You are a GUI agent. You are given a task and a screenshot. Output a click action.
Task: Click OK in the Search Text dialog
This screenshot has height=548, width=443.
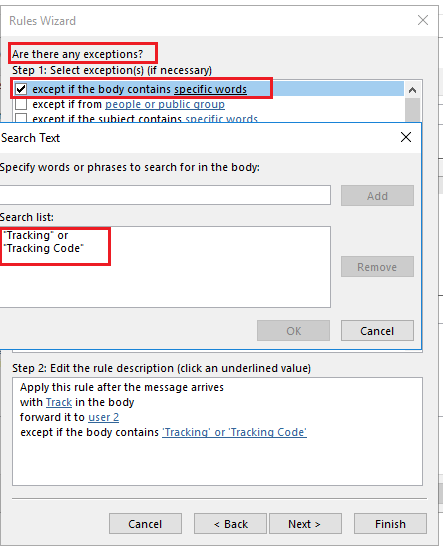(x=293, y=331)
